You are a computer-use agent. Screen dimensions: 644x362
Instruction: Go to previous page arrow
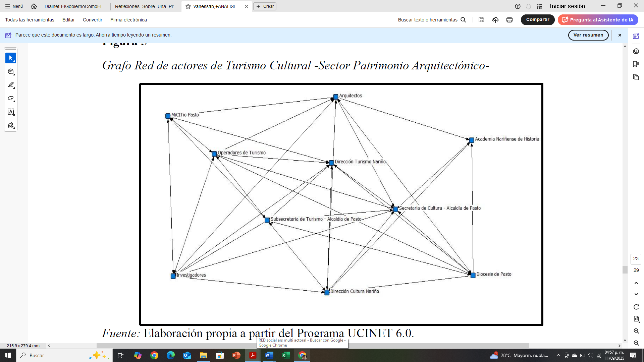(636, 283)
